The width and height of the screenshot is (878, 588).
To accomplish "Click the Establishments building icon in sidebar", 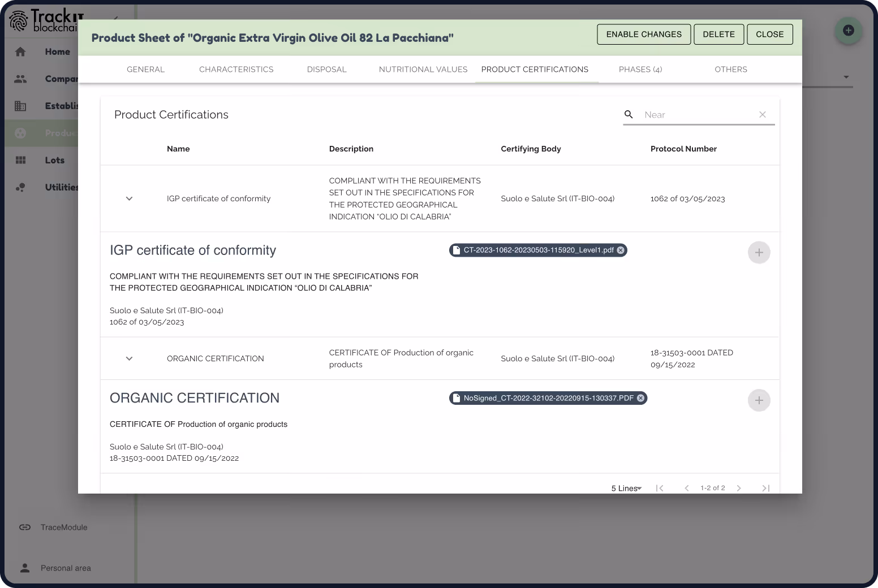I will (x=20, y=106).
